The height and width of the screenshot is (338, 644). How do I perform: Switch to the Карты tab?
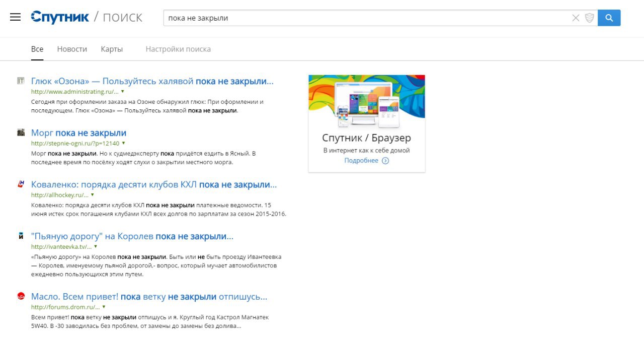(x=112, y=49)
